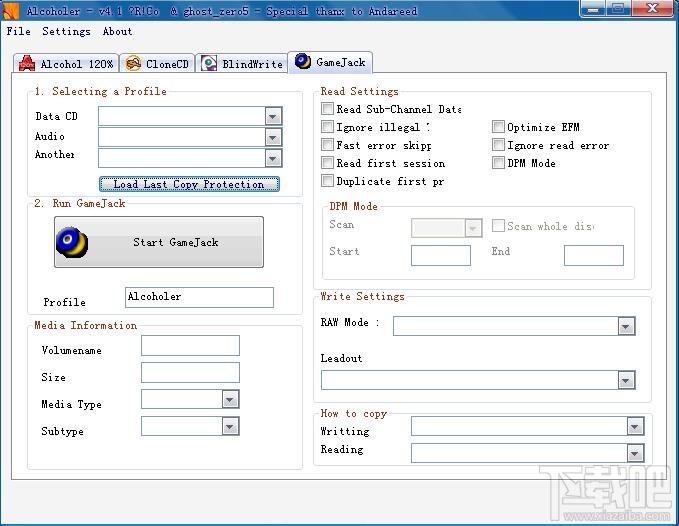Screen dimensions: 679x526
Task: Check Read first session option
Action: [x=328, y=163]
